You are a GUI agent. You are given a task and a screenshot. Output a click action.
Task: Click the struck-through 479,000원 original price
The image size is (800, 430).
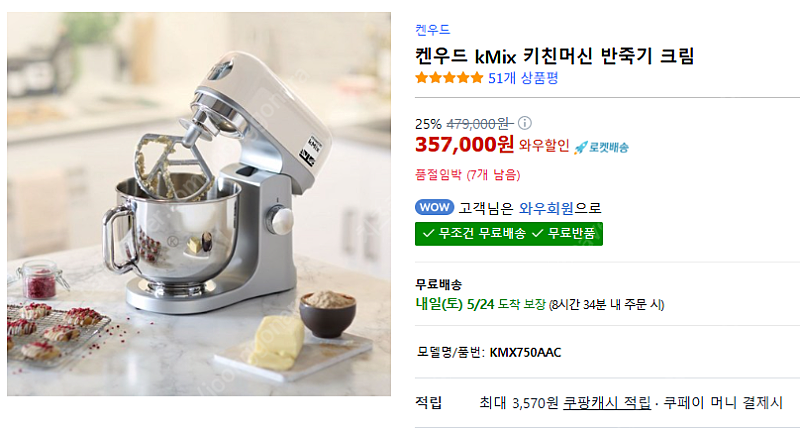click(x=480, y=123)
